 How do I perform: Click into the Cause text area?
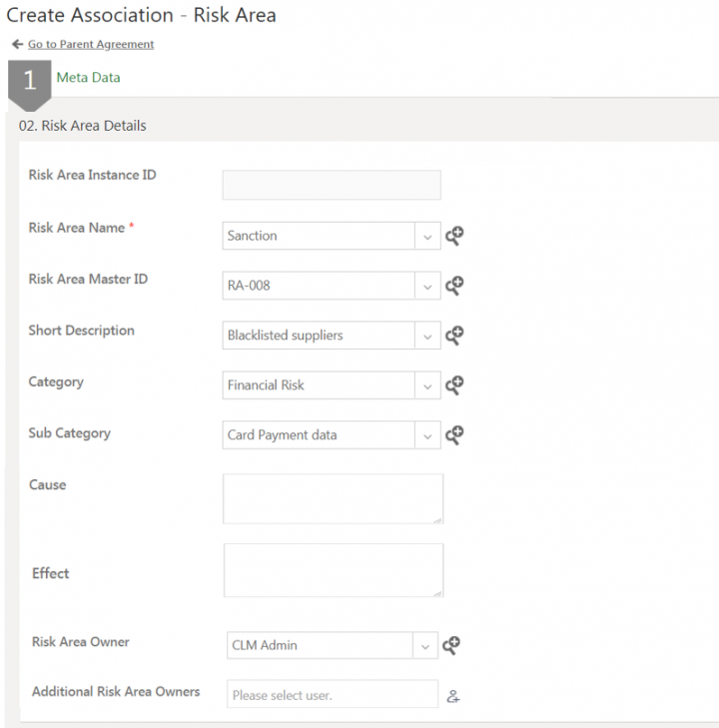point(333,498)
